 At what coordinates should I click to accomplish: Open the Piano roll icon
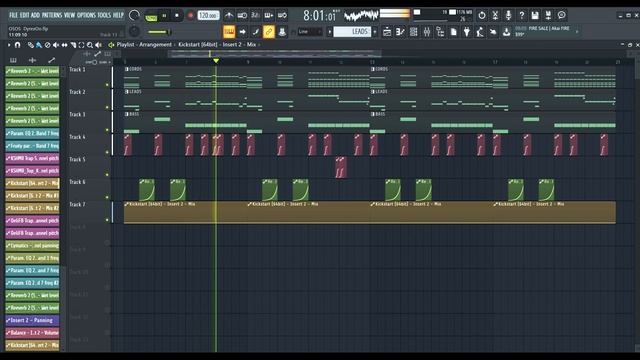(x=400, y=31)
